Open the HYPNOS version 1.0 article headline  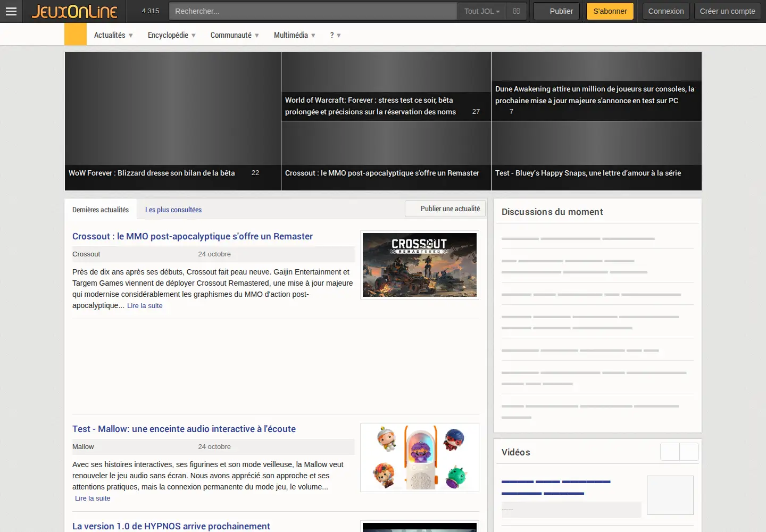171,526
